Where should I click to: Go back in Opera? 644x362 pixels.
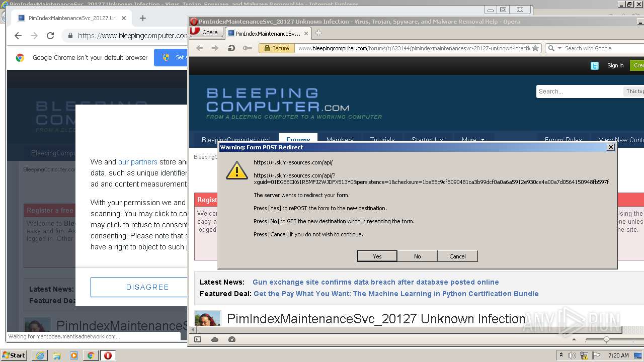200,48
